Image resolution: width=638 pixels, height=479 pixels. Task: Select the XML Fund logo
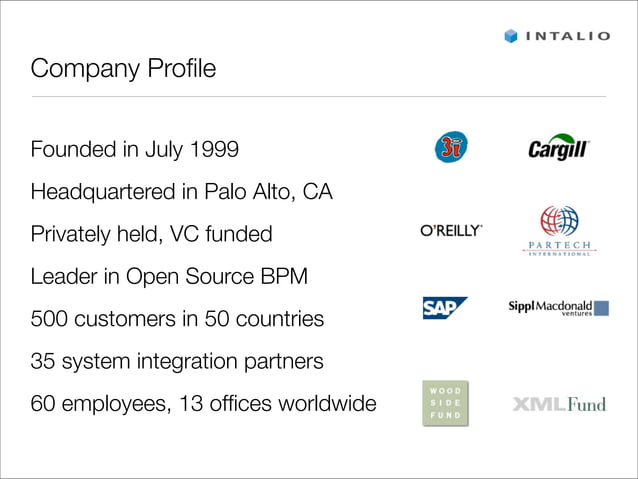tap(560, 404)
